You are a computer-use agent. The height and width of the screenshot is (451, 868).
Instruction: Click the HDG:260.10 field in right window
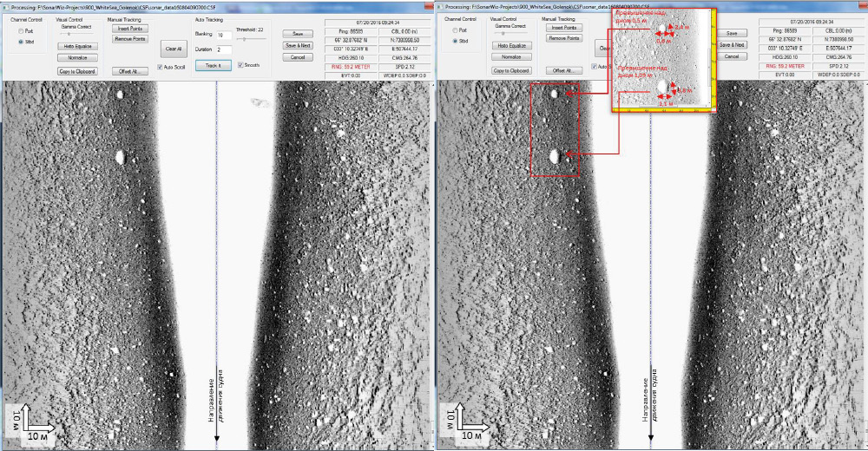(785, 57)
